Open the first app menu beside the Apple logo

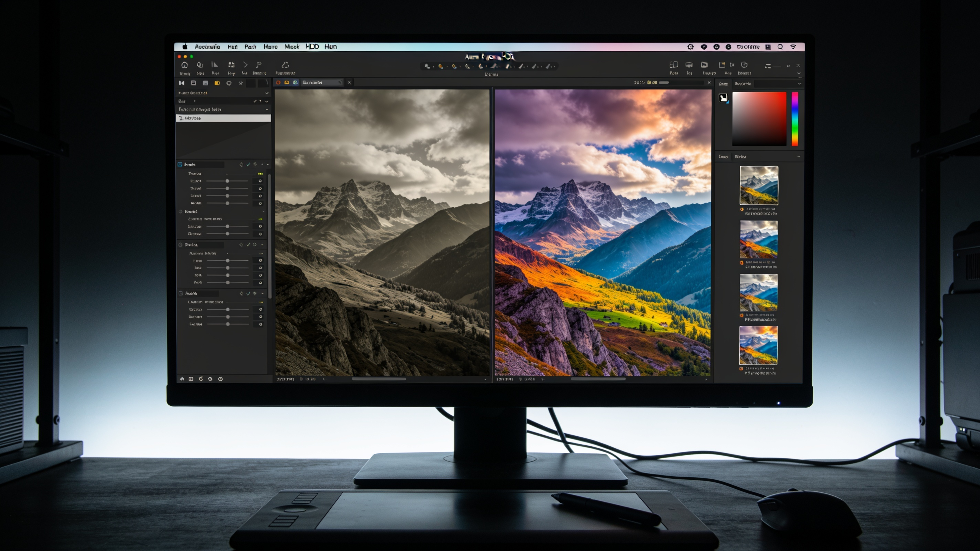pos(207,47)
